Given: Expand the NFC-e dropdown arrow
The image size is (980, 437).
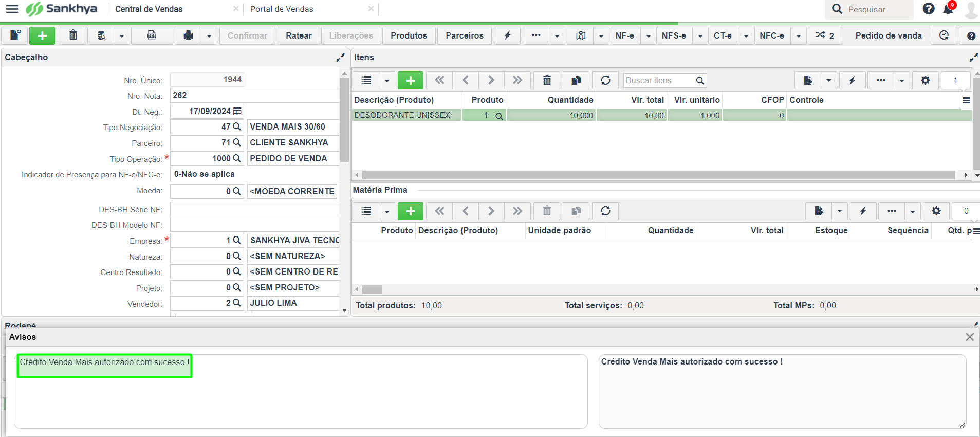Looking at the screenshot, I should tap(798, 35).
